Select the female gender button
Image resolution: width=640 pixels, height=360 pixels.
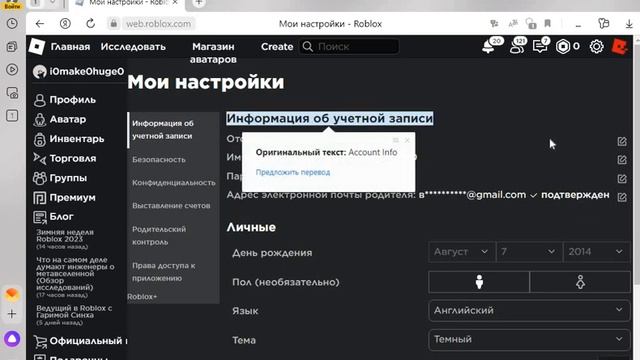580,282
